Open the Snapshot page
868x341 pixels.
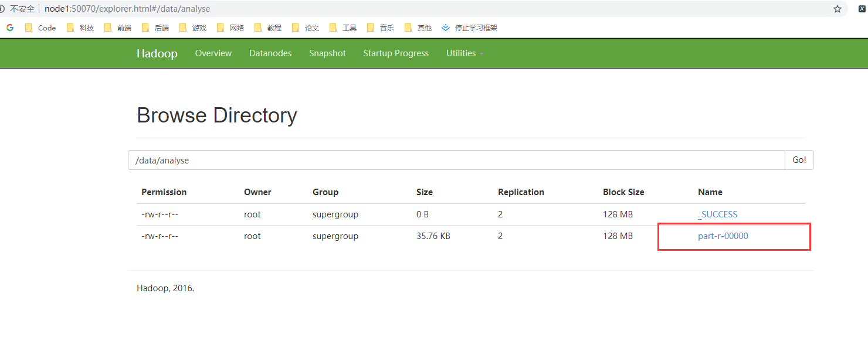click(x=327, y=53)
